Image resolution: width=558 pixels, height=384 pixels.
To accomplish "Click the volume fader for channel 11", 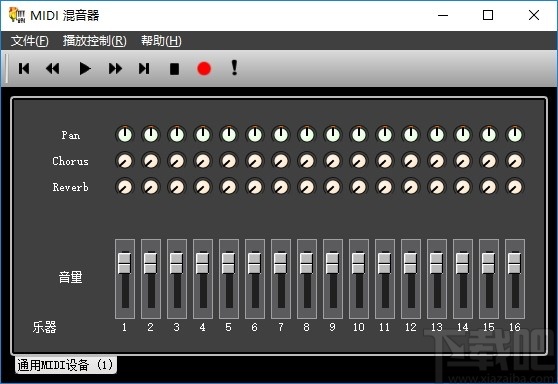I will (x=385, y=263).
